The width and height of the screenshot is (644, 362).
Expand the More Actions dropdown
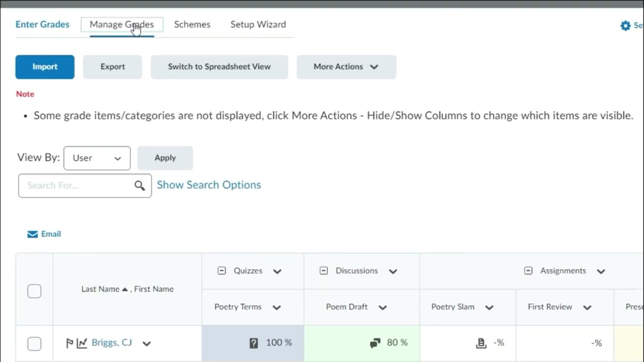(x=346, y=67)
